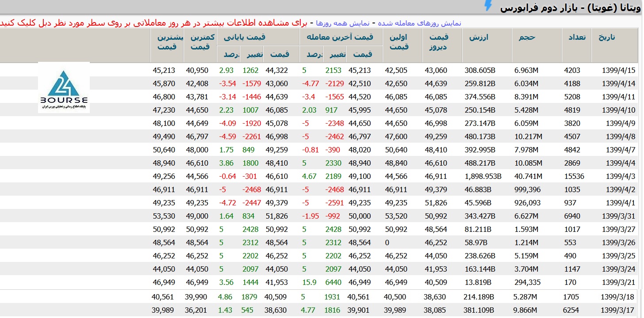The image size is (644, 318).
Task: Click the highest price cell 53,530
Action: [164, 216]
